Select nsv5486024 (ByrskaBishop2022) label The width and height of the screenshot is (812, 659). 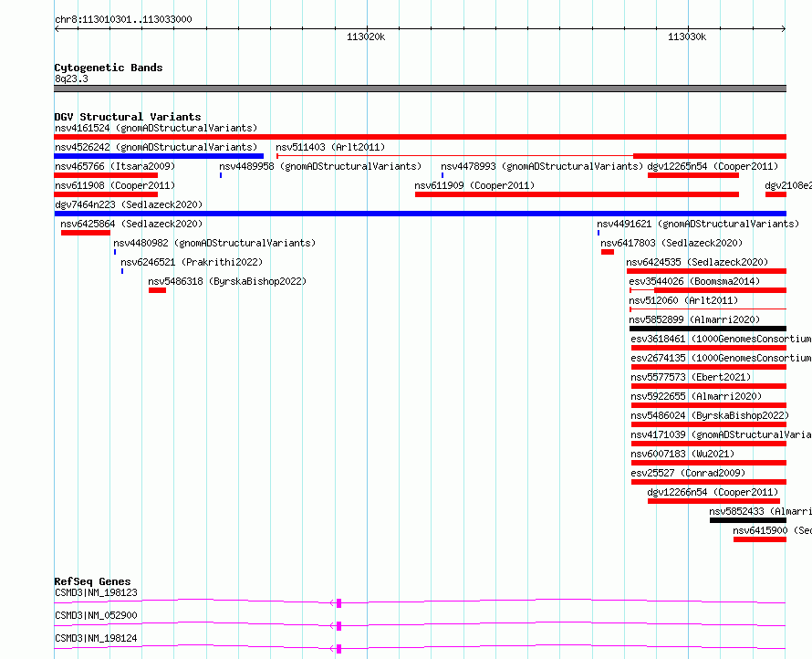pos(710,415)
